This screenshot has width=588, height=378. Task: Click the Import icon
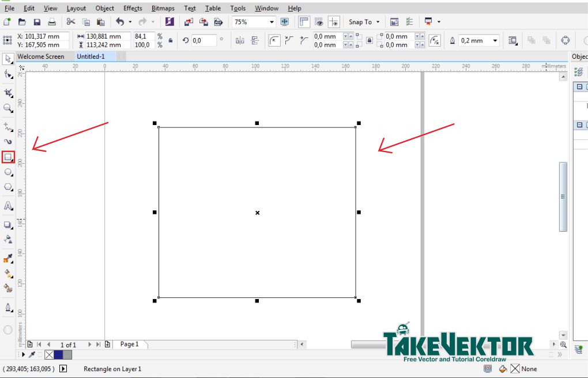tap(188, 21)
